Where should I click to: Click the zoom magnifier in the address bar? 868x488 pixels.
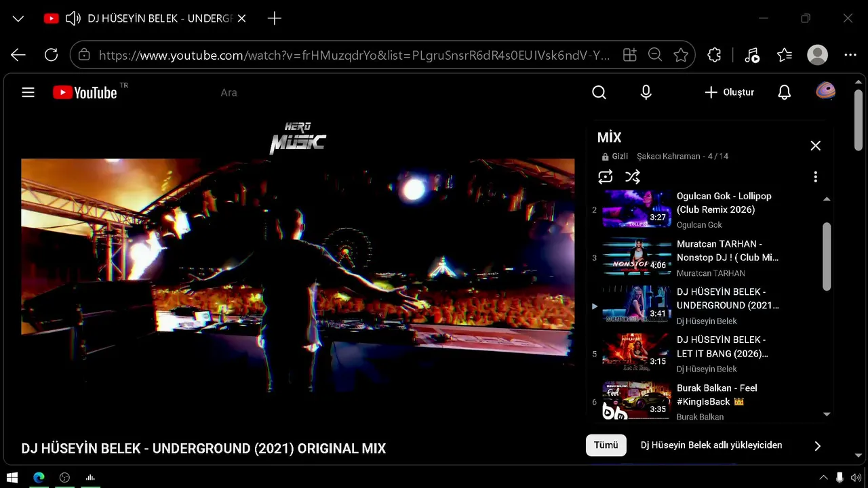pyautogui.click(x=655, y=55)
